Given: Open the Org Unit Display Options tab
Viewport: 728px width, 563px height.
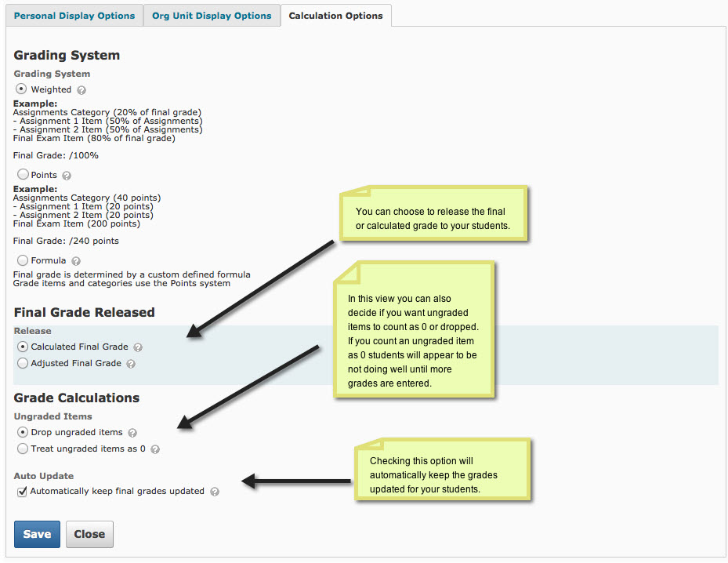Looking at the screenshot, I should tap(212, 15).
